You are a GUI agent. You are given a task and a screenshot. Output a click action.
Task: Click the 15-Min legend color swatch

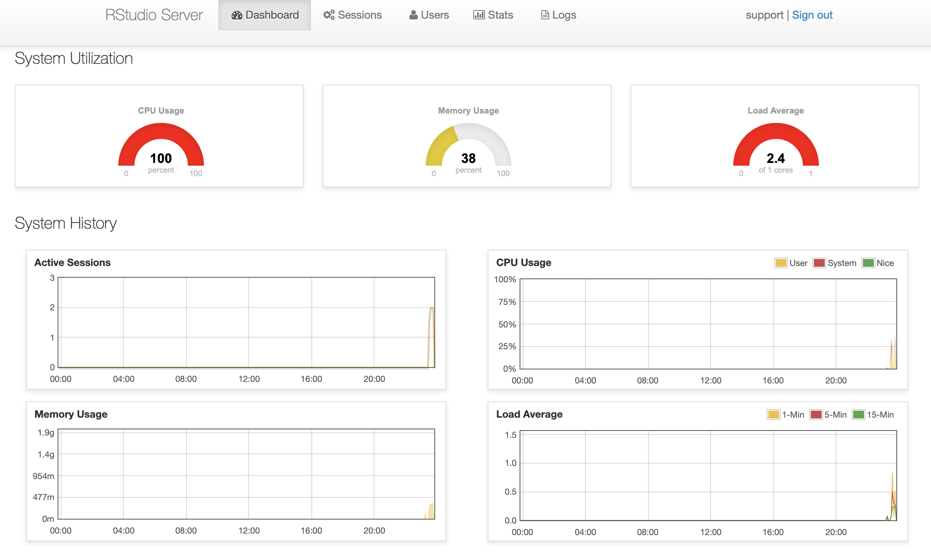click(x=858, y=415)
